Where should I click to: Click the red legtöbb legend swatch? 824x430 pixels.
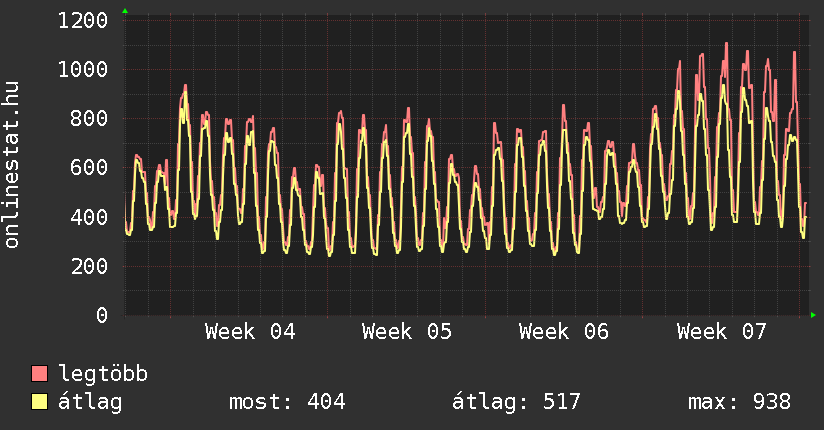pyautogui.click(x=40, y=374)
